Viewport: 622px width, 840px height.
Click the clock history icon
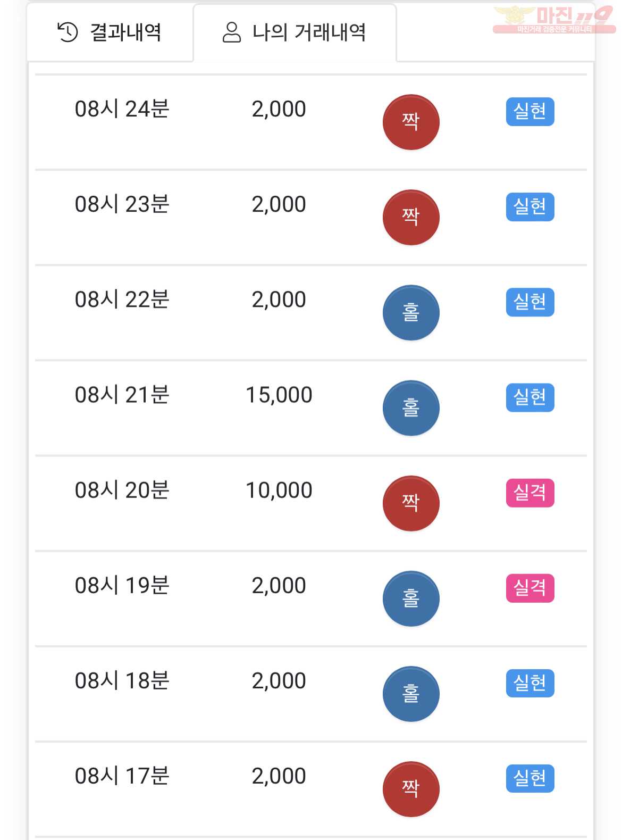68,32
